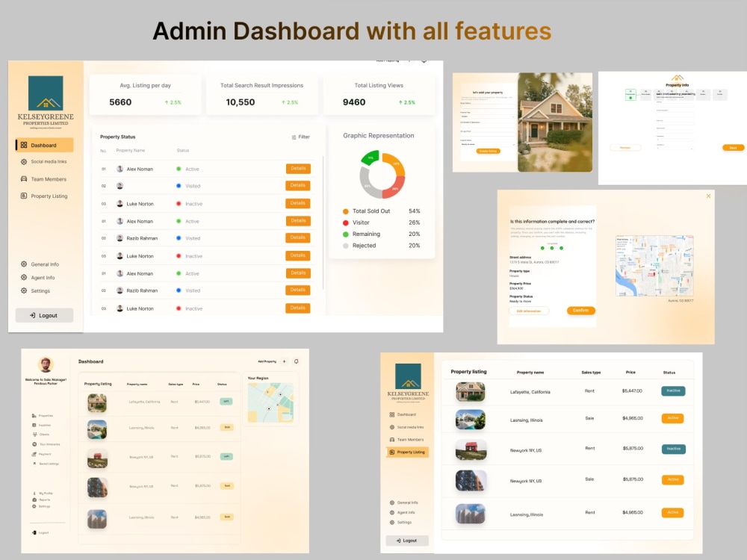Open Settings in bottom-right listing sidebar
This screenshot has width=747, height=560.
pyautogui.click(x=400, y=523)
